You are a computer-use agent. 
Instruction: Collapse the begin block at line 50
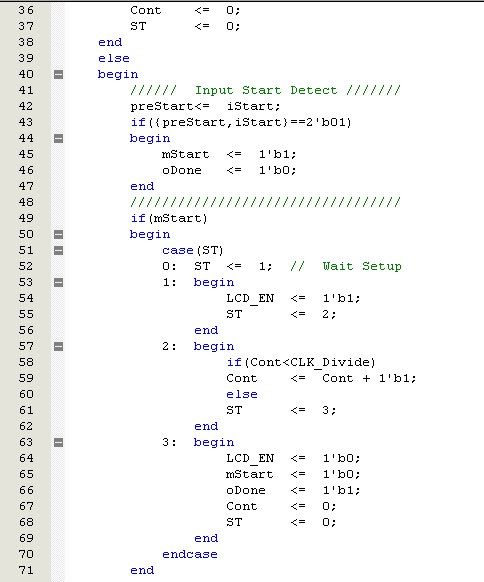click(x=58, y=235)
